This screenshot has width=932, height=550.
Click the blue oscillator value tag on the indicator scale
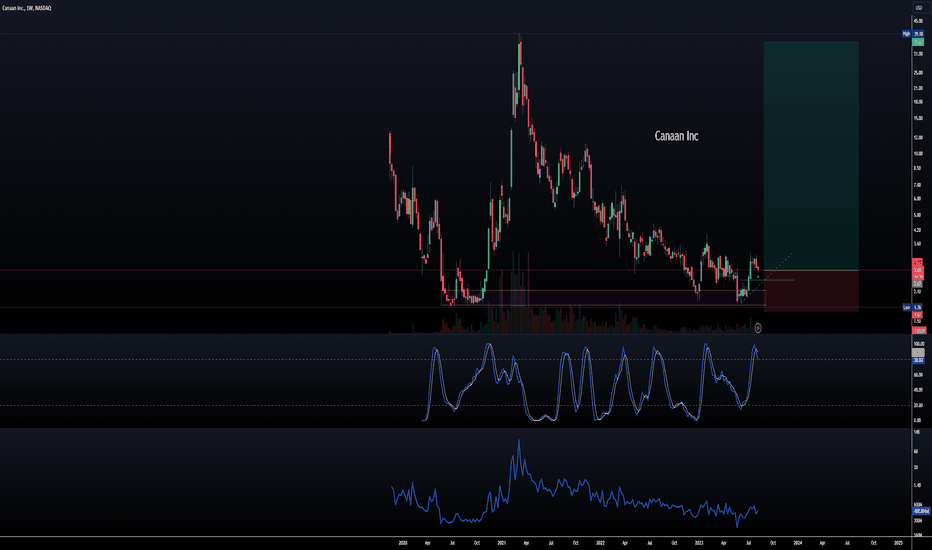[918, 360]
